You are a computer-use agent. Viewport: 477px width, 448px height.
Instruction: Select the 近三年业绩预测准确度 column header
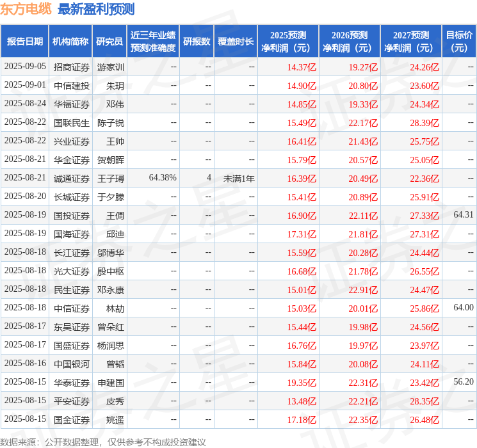[153, 42]
